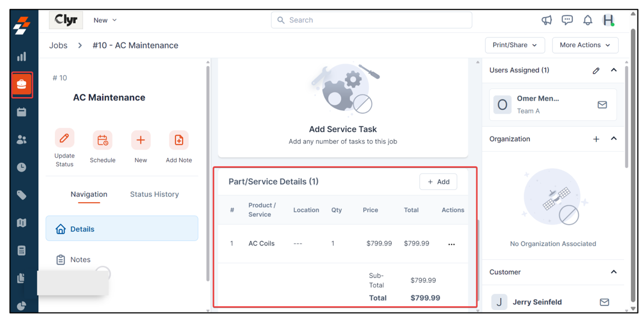Click the Schedule calendar-clock icon

103,140
